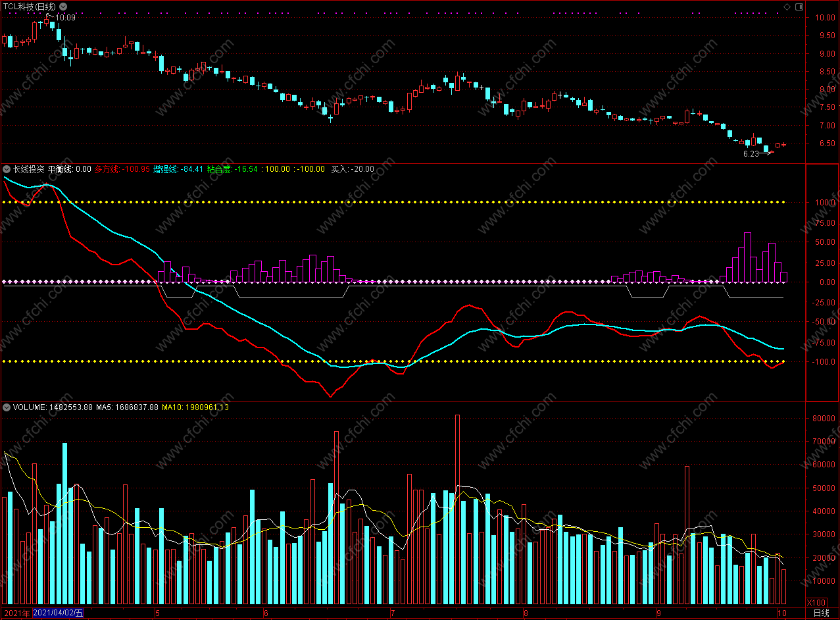The width and height of the screenshot is (840, 620).
Task: Click the 增强线: -84.41 legend entry
Action: click(178, 169)
